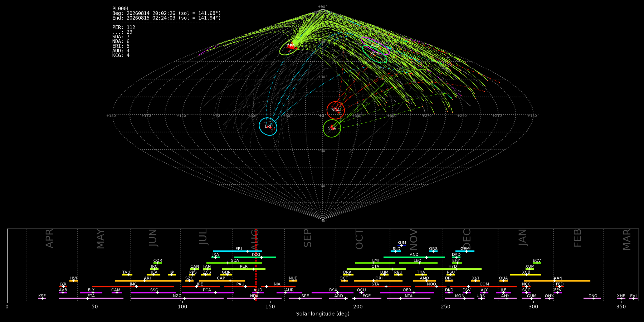Select the NTA shower bar near bottom
Image resolution: width=644 pixels, height=322 pixels.
click(409, 298)
